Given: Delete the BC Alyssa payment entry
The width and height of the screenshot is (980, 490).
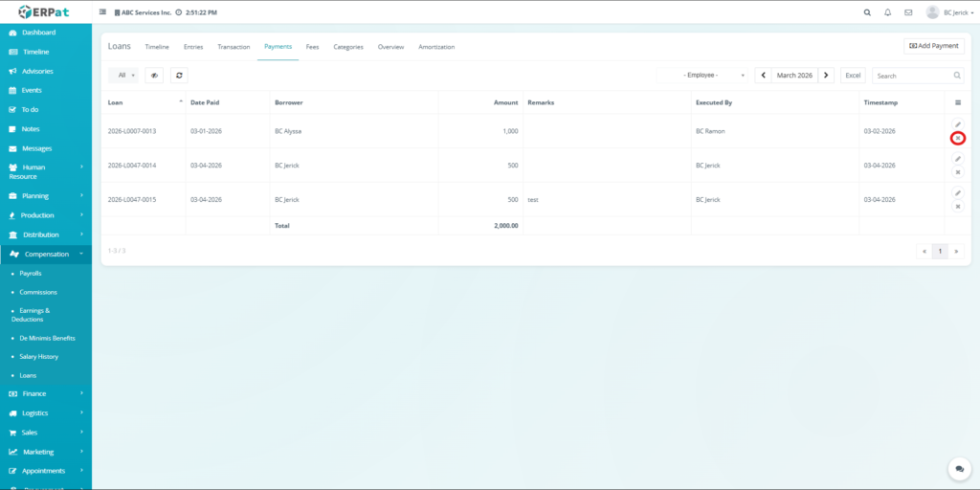Looking at the screenshot, I should tap(958, 138).
